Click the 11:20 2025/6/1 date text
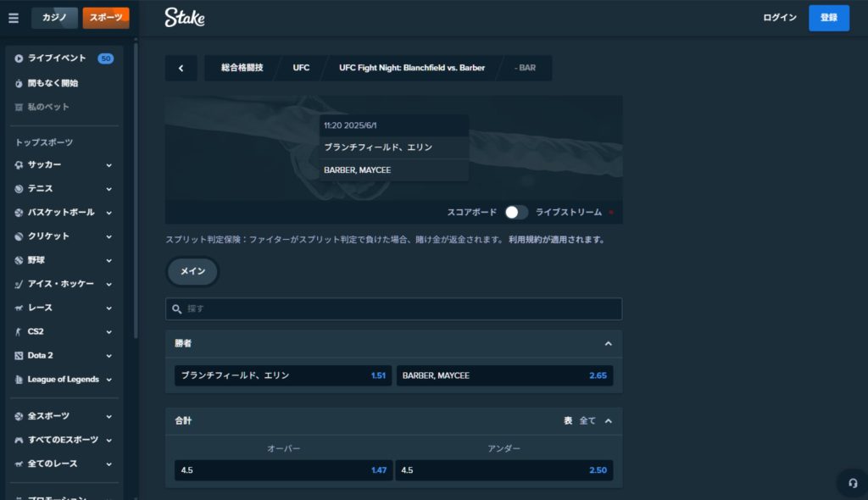868x500 pixels. (x=350, y=125)
